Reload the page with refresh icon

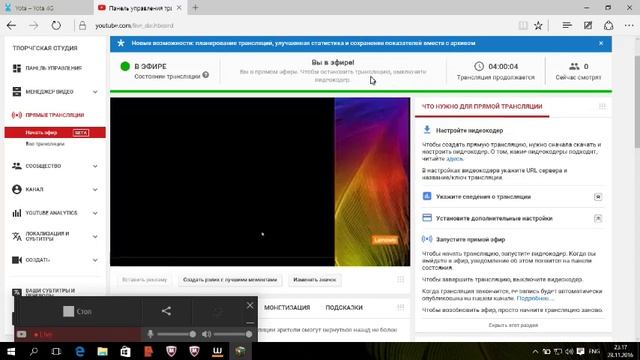tap(56, 25)
